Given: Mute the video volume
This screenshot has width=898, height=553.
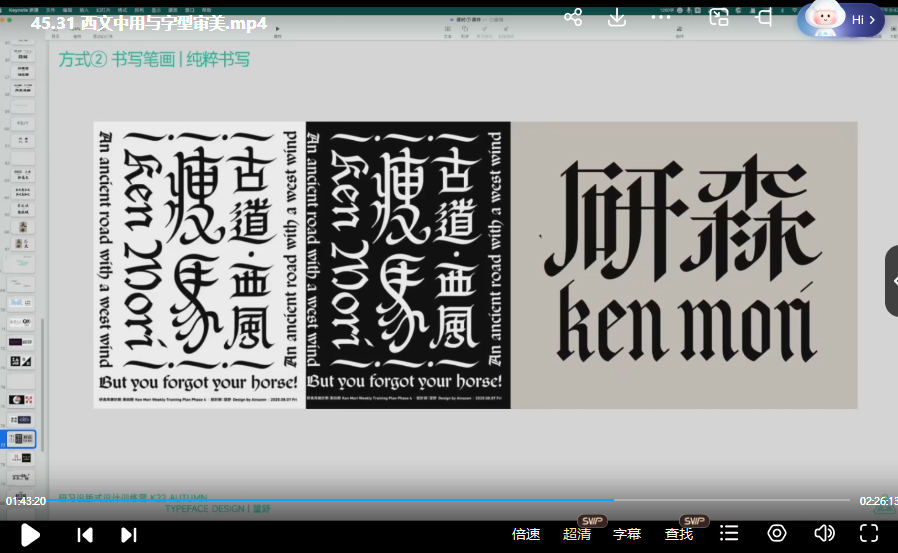Looking at the screenshot, I should [x=824, y=533].
